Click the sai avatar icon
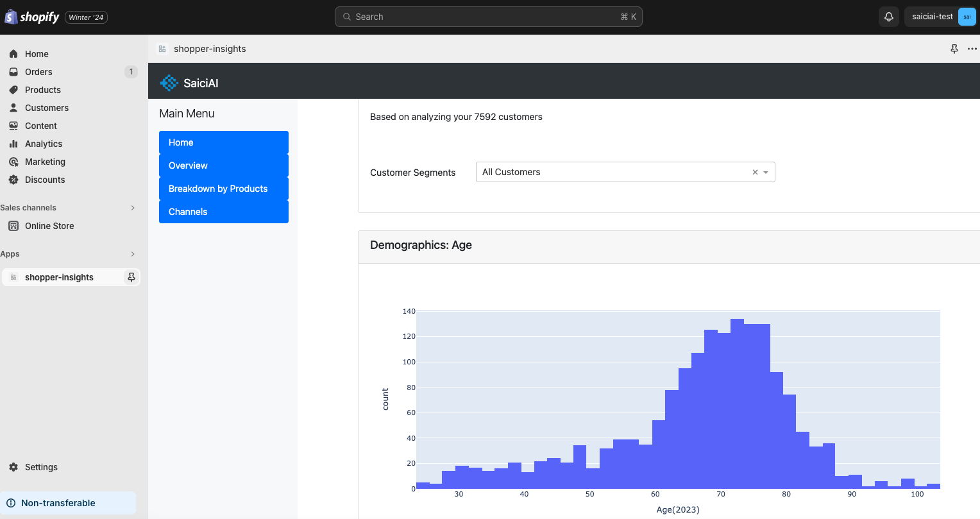 (x=967, y=17)
